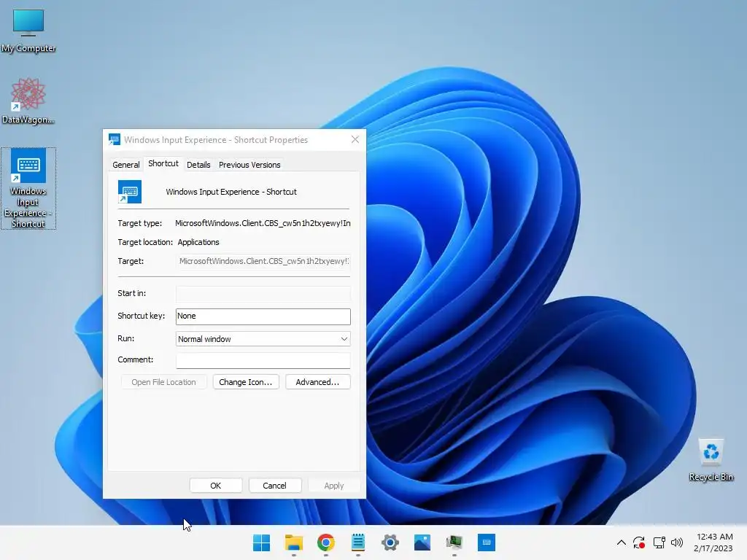Click Windows Input Experience taskbar icon

487,542
